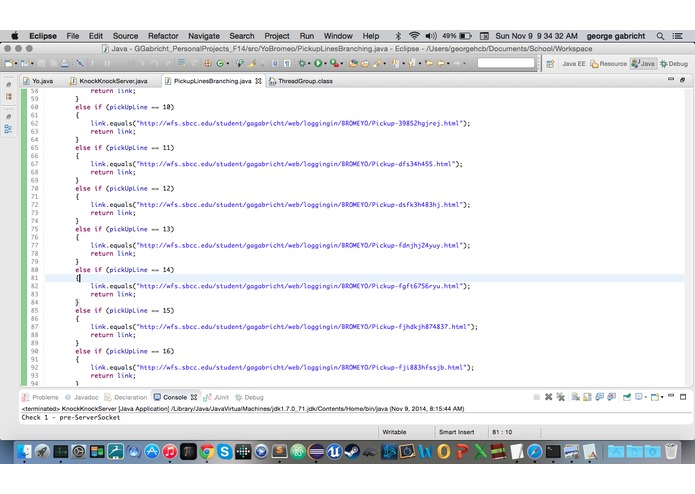
Task: Click the Print toolbar icon
Action: (65, 63)
